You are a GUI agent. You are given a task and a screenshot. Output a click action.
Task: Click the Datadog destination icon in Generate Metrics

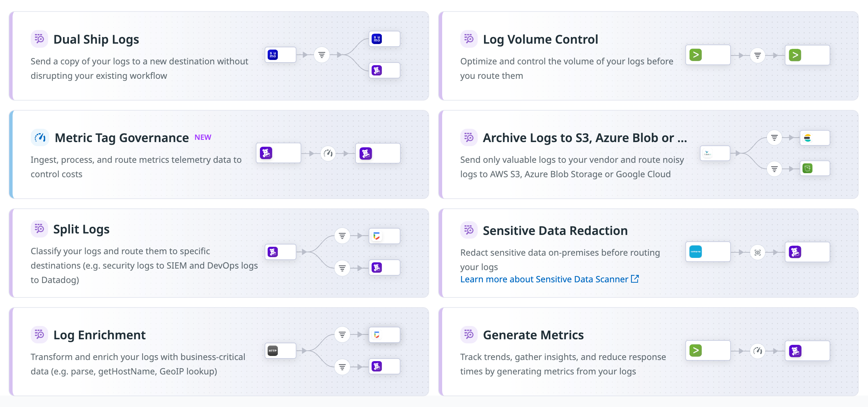pyautogui.click(x=795, y=351)
